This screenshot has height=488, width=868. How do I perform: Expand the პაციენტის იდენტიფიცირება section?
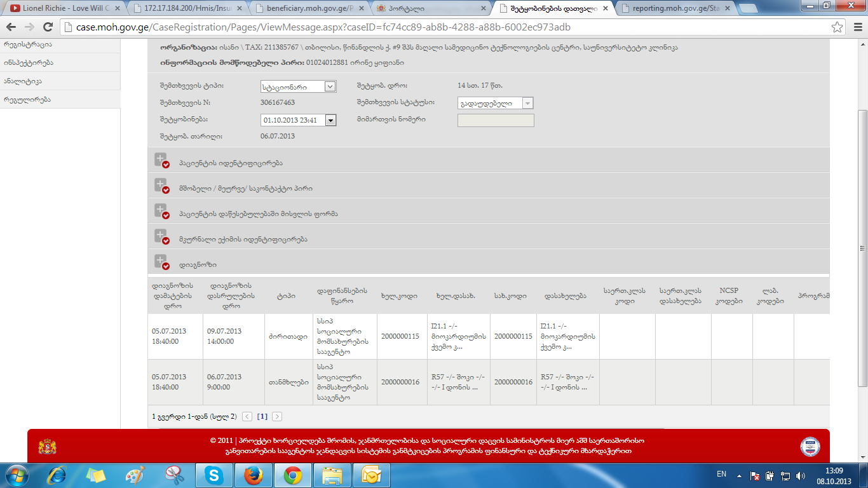click(x=161, y=161)
